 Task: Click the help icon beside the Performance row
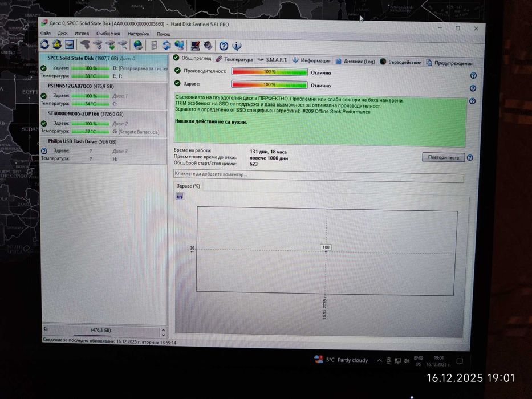point(473,75)
